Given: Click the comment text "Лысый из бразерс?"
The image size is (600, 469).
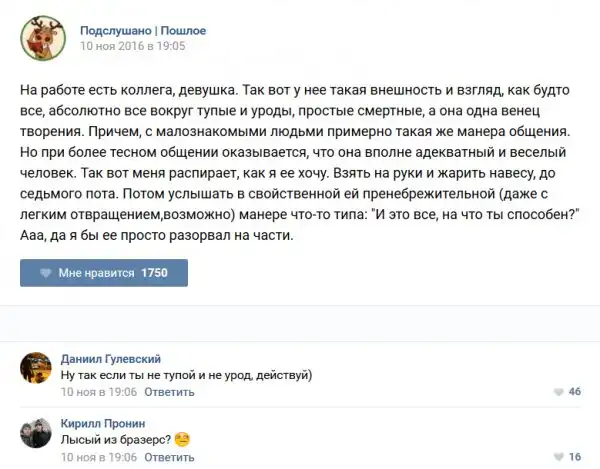Looking at the screenshot, I should [115, 439].
